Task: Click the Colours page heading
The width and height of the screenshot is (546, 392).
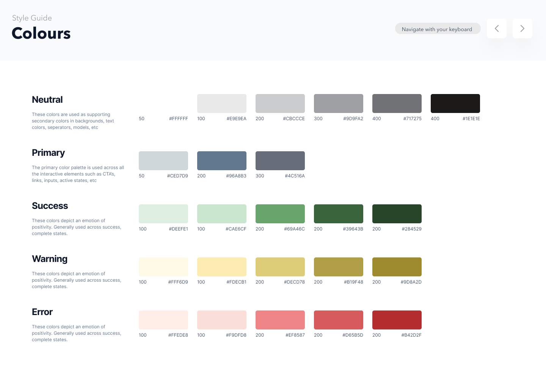Action: (41, 33)
